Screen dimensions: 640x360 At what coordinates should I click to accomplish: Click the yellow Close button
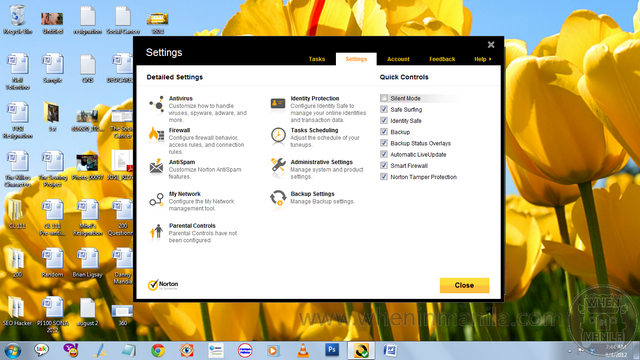click(x=464, y=285)
